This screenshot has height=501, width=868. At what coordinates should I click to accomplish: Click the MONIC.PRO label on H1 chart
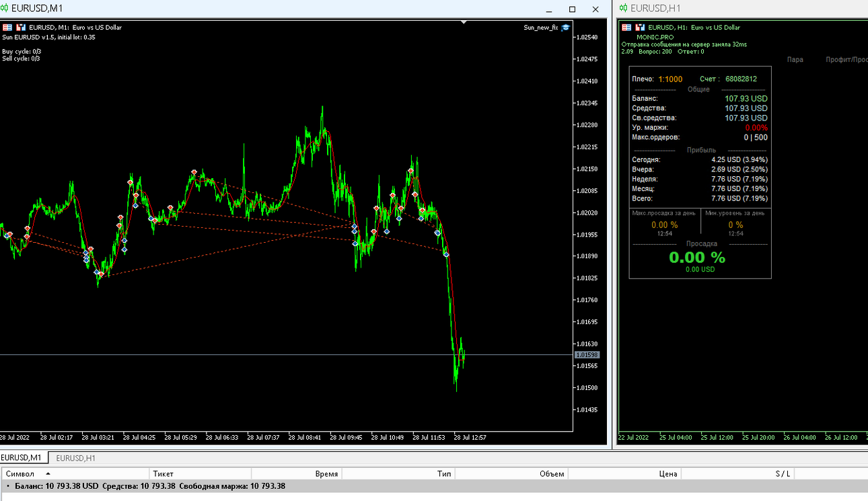click(x=655, y=37)
